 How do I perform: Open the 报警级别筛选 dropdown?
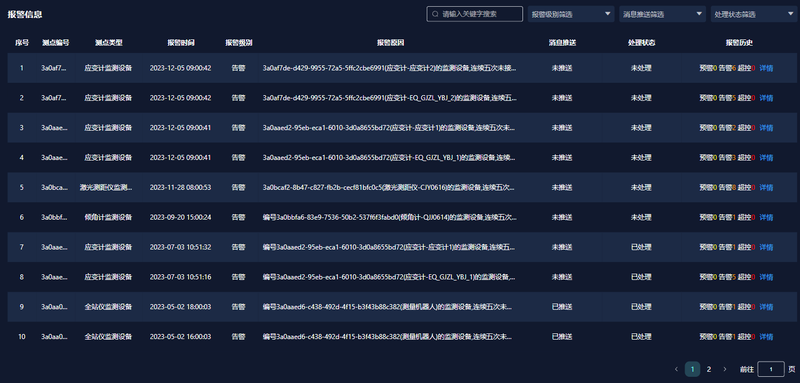[571, 14]
